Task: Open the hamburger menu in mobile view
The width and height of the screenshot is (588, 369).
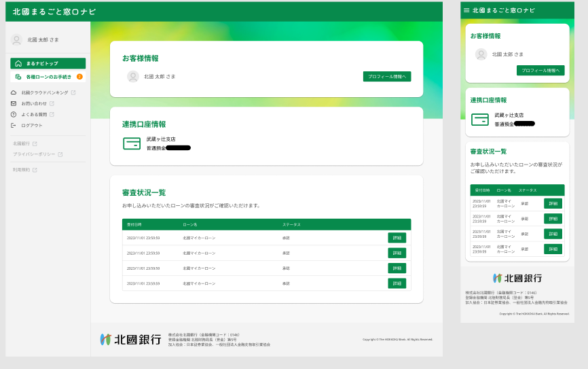Action: [x=466, y=11]
